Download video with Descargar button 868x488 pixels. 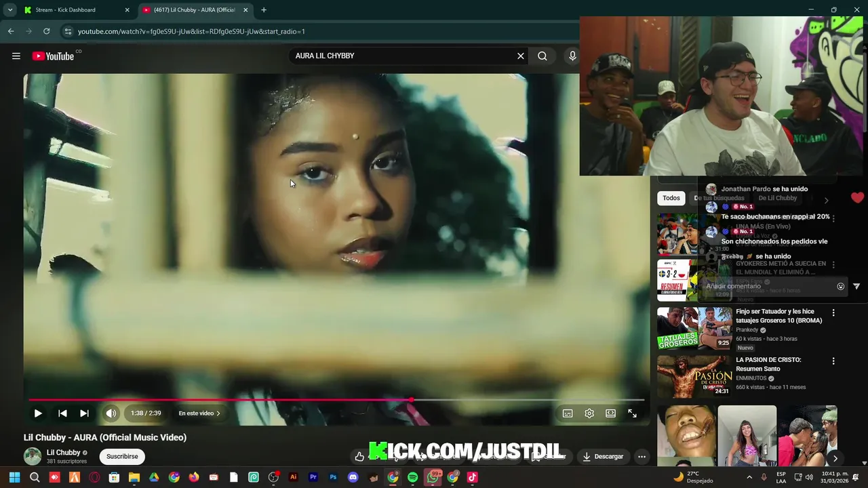coord(603,456)
